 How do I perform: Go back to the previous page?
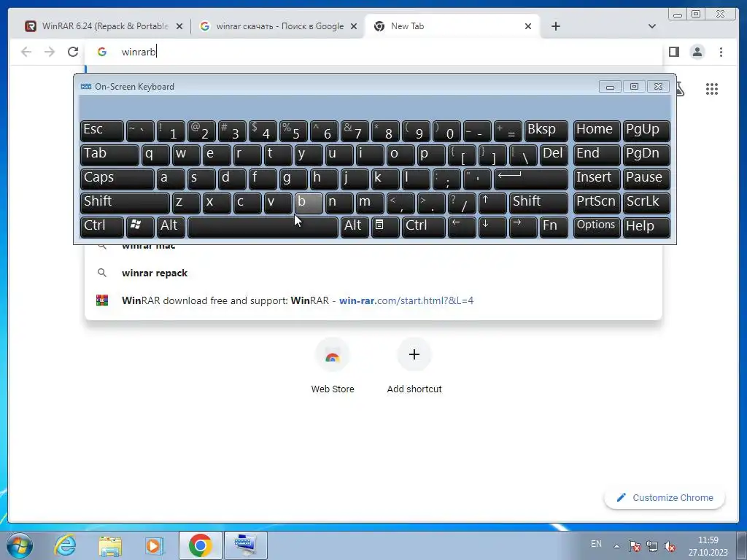pyautogui.click(x=26, y=52)
